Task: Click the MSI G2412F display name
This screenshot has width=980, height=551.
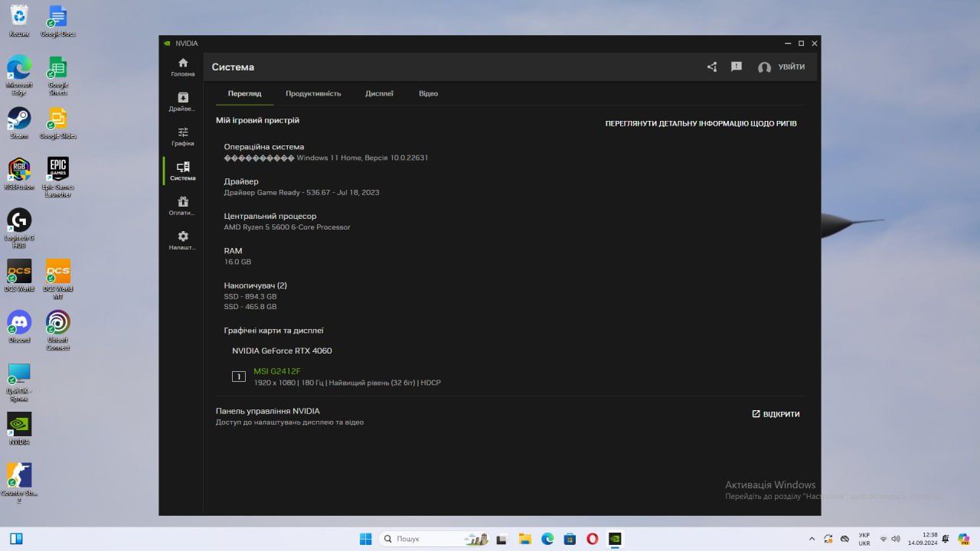Action: [x=277, y=371]
